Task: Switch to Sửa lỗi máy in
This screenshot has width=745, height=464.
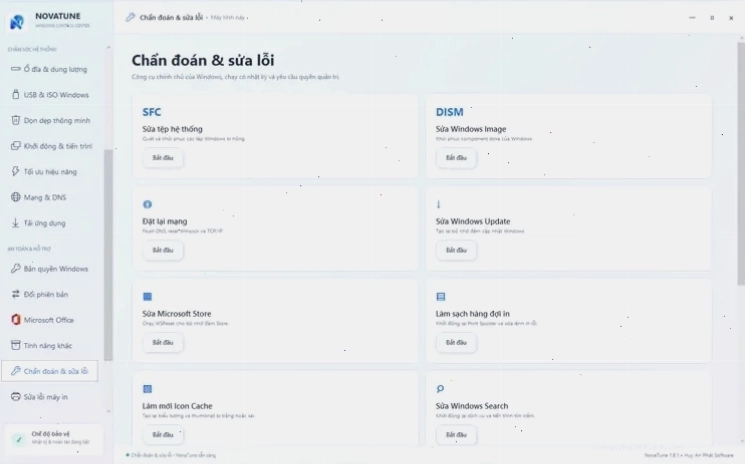Action: 49,397
